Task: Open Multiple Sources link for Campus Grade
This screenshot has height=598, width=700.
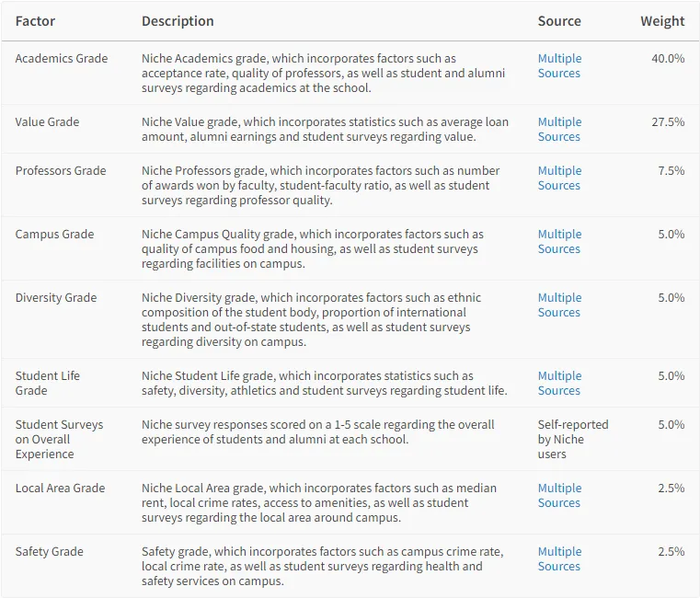Action: (559, 241)
